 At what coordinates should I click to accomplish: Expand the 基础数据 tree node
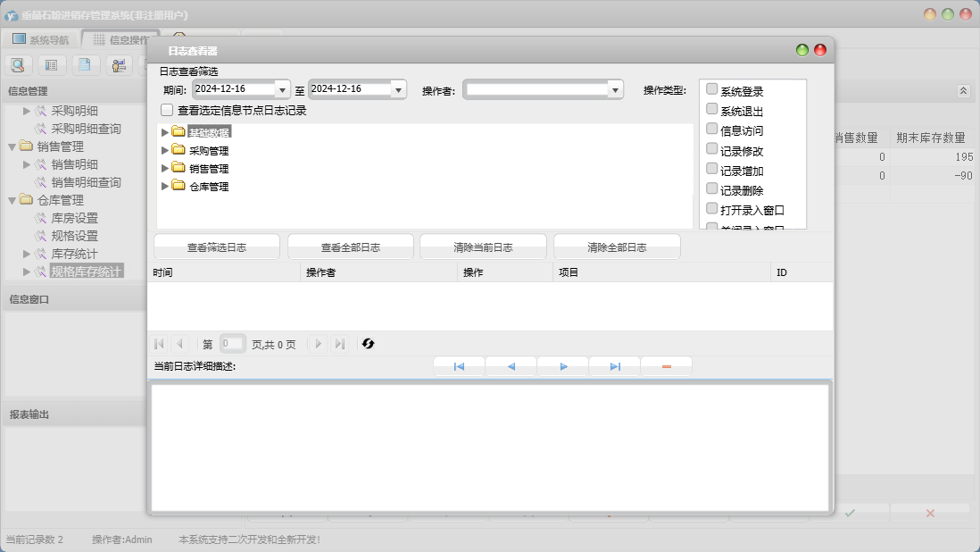(x=165, y=132)
